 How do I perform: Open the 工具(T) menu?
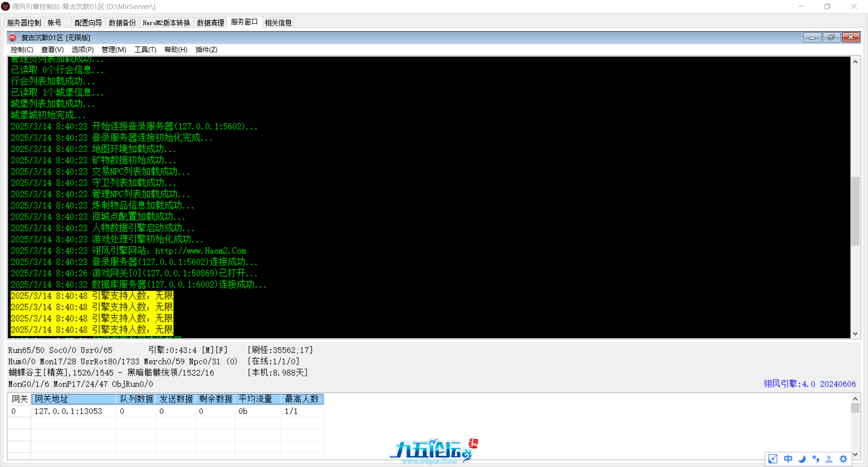click(x=145, y=50)
